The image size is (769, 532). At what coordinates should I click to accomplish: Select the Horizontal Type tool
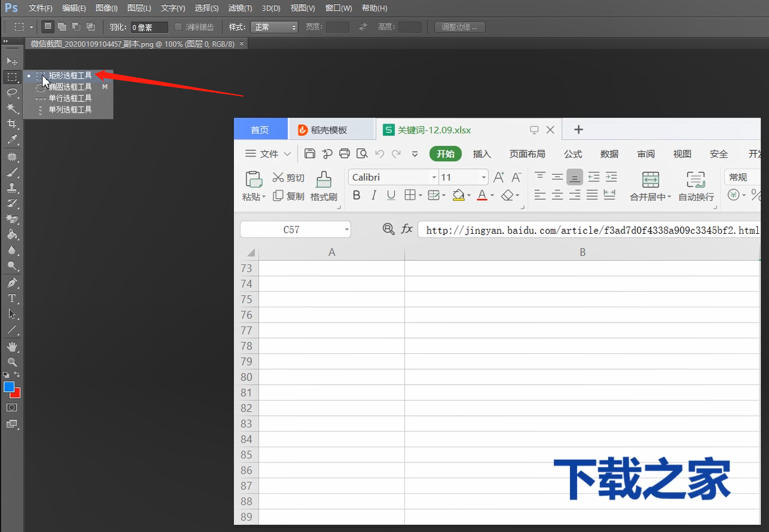(12, 299)
